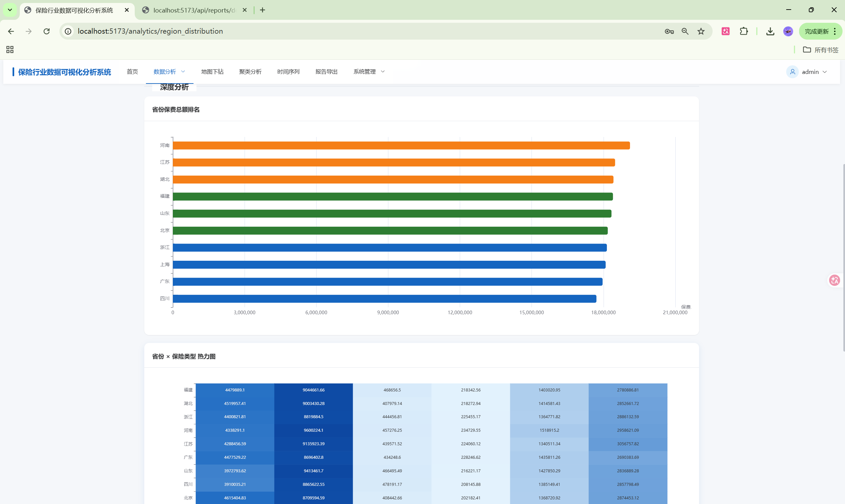Open browser zoom magnifier icon
This screenshot has width=845, height=504.
coord(685,31)
